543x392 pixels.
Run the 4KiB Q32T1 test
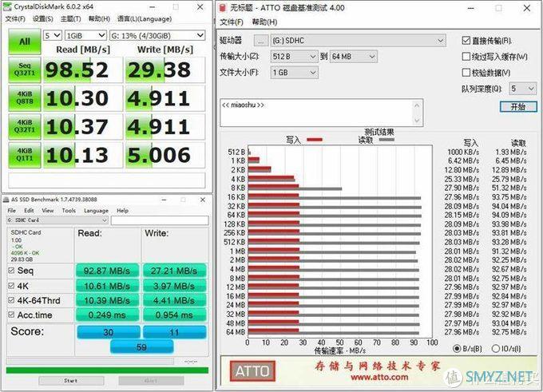25,126
